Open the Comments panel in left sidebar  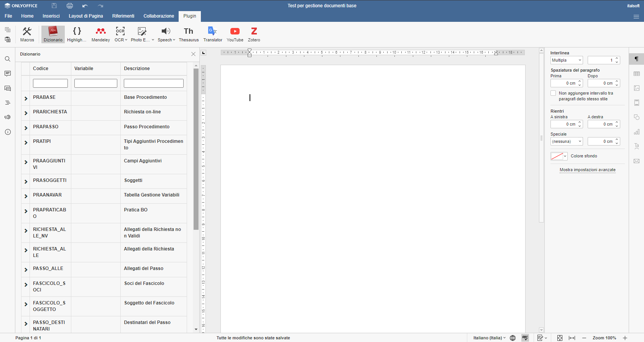[8, 74]
